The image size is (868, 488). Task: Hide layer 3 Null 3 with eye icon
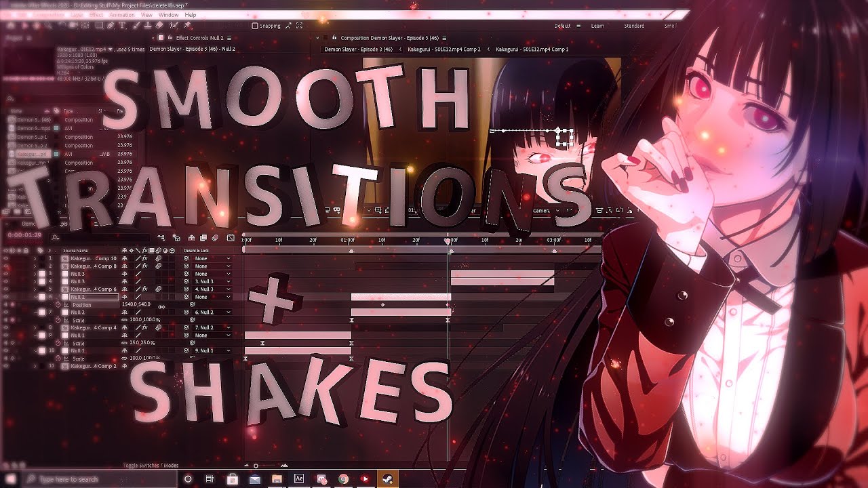pos(6,274)
